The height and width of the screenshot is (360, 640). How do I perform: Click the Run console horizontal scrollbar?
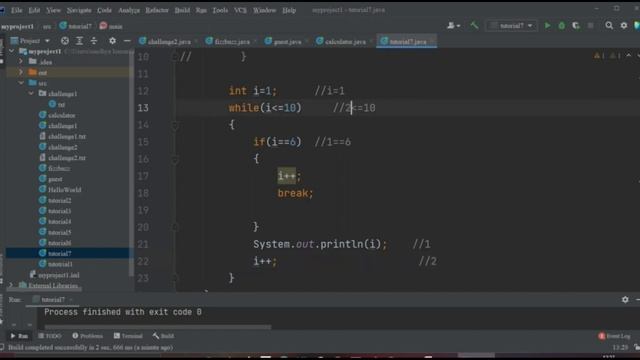point(158,327)
